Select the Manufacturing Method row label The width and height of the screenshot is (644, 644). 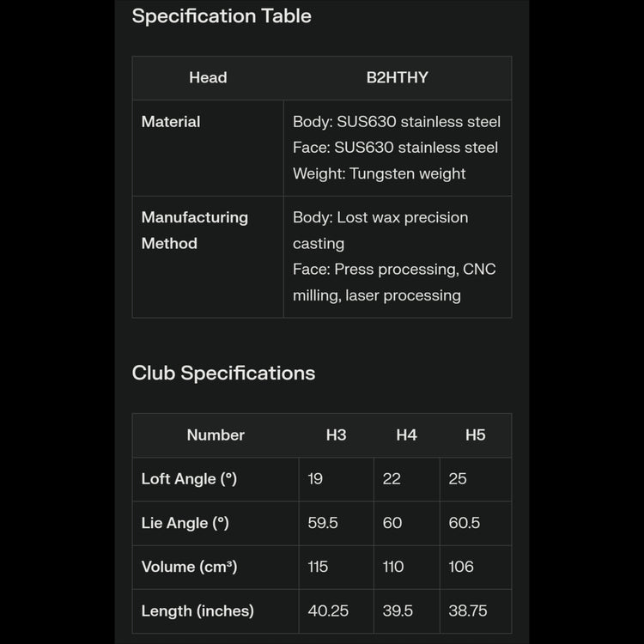194,230
